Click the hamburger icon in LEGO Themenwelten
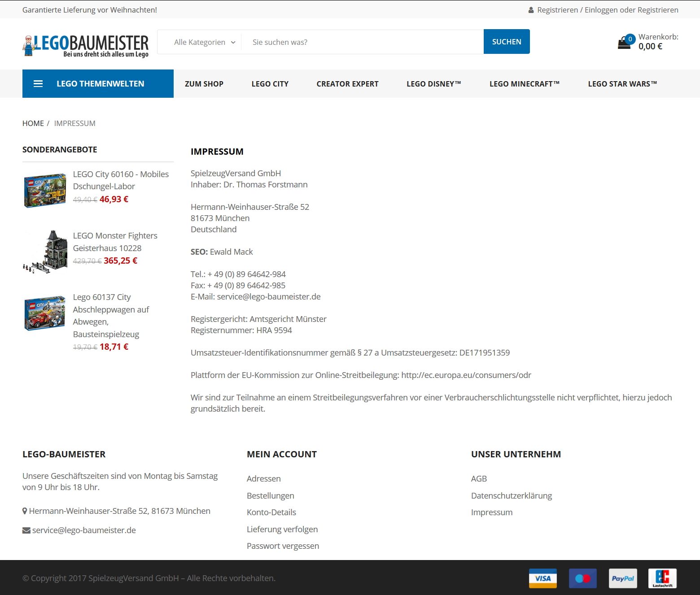Image resolution: width=700 pixels, height=595 pixels. pyautogui.click(x=38, y=84)
